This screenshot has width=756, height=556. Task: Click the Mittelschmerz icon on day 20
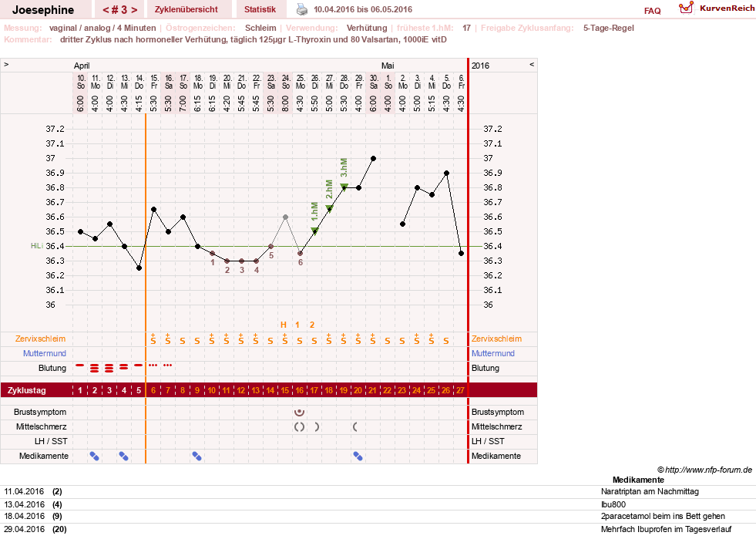pyautogui.click(x=355, y=426)
